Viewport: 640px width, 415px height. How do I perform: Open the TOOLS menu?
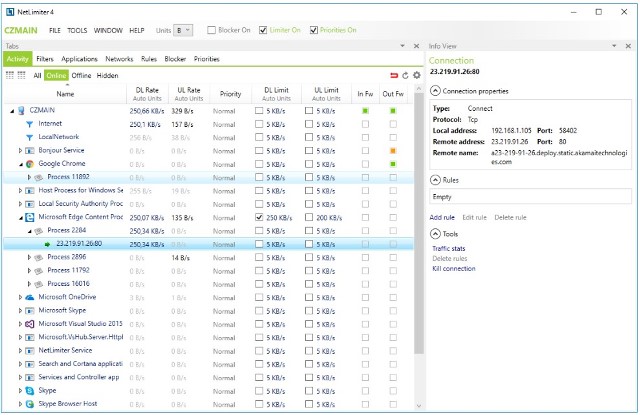point(77,31)
